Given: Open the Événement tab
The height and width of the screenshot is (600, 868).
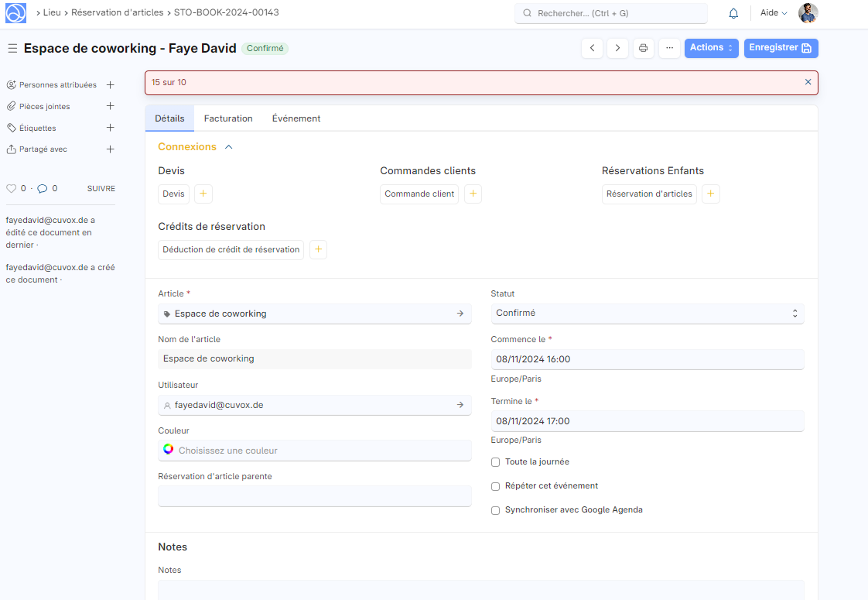Looking at the screenshot, I should 296,118.
